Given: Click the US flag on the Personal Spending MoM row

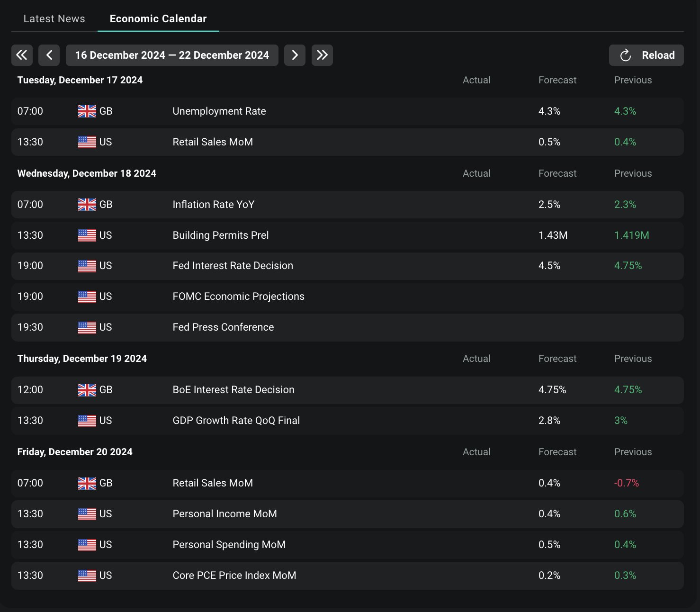Looking at the screenshot, I should coord(87,545).
